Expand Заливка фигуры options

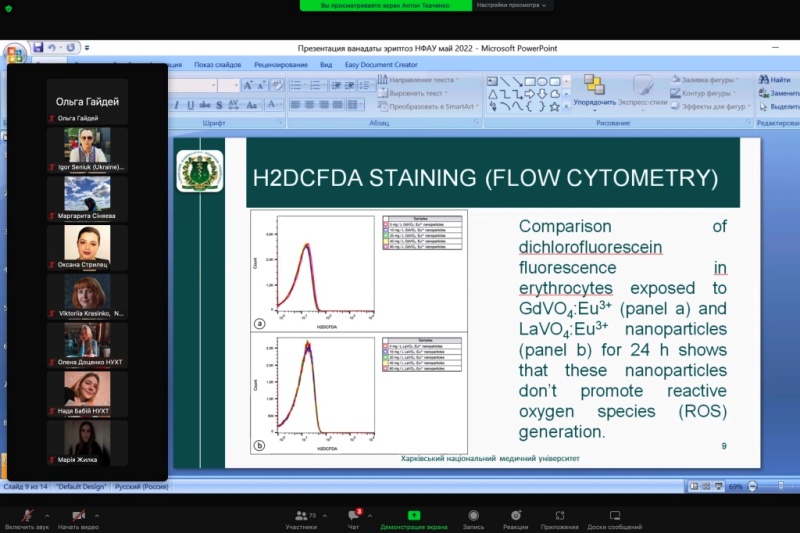[705, 80]
